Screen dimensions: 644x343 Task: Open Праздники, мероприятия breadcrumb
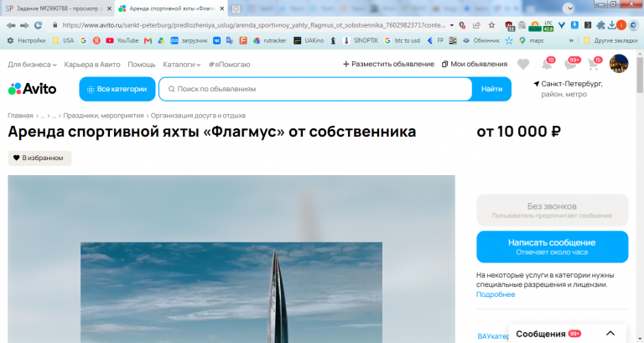pyautogui.click(x=103, y=116)
